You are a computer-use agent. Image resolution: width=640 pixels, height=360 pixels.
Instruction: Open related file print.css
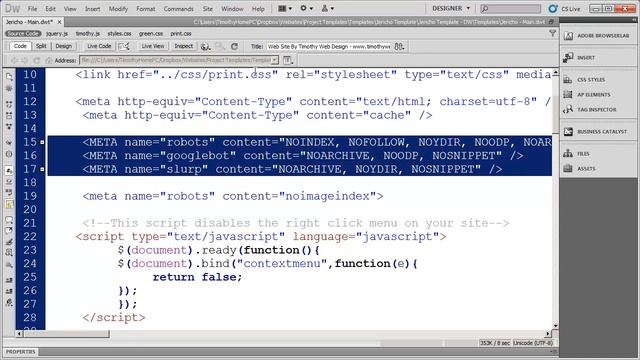coord(181,33)
